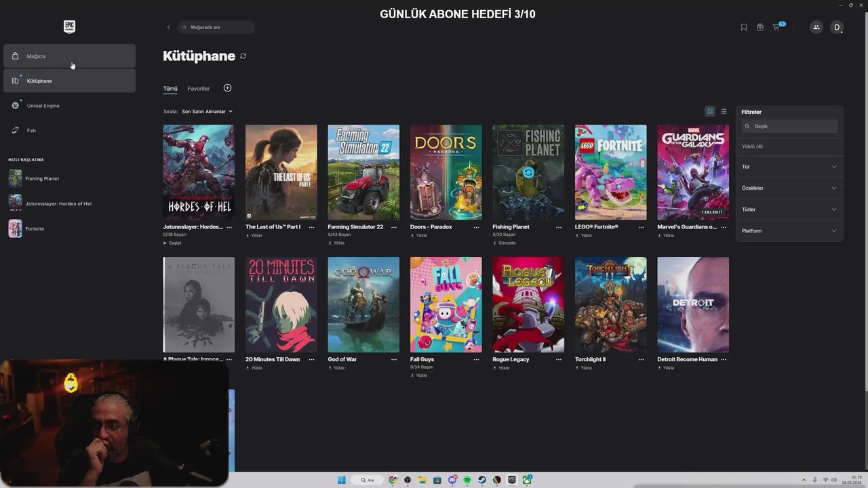Open three-dot menu for Marvel's Guardians

[x=724, y=227]
